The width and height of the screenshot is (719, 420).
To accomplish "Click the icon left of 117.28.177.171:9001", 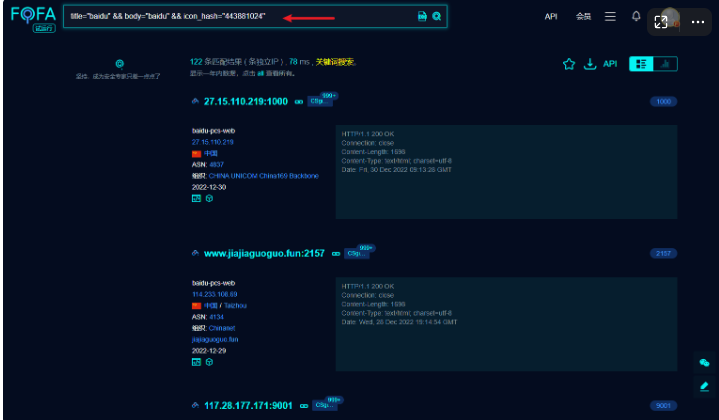I will (x=195, y=405).
